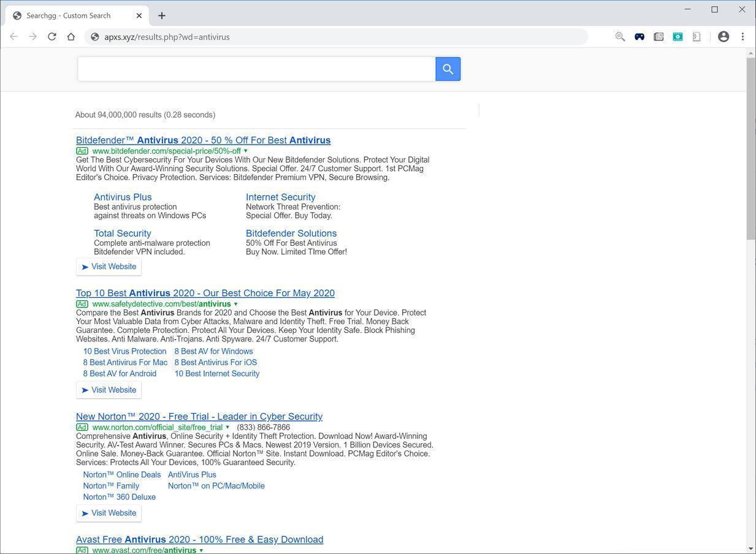This screenshot has height=554, width=756.
Task: Click the forward navigation arrow
Action: [x=32, y=37]
